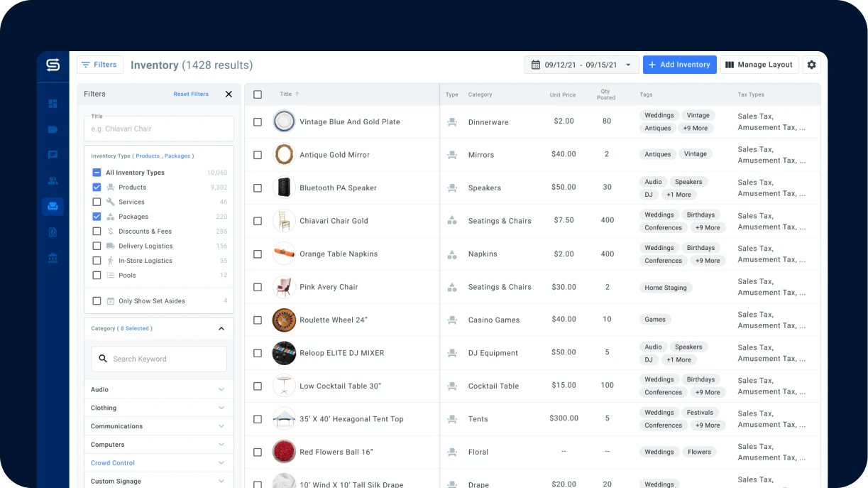Click the highlighted inventory icon in the sidebar

click(53, 206)
